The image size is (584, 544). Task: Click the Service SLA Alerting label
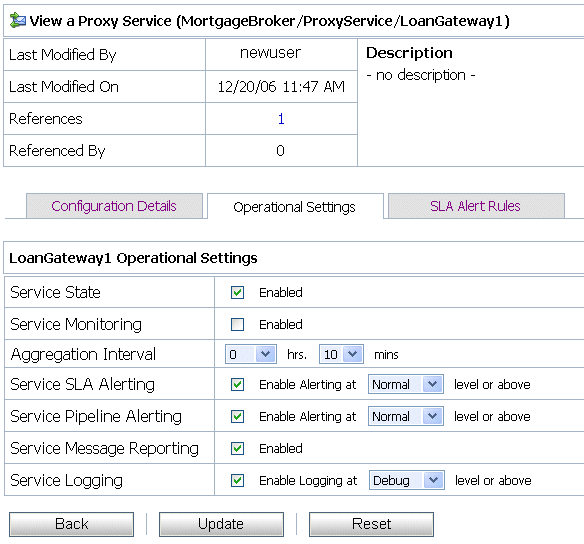tap(82, 384)
